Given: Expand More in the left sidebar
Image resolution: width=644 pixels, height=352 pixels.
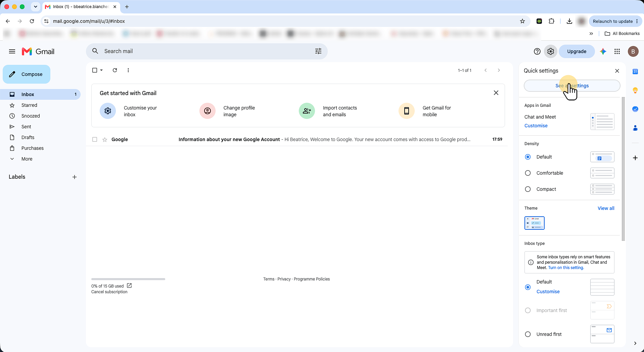Looking at the screenshot, I should pos(27,159).
